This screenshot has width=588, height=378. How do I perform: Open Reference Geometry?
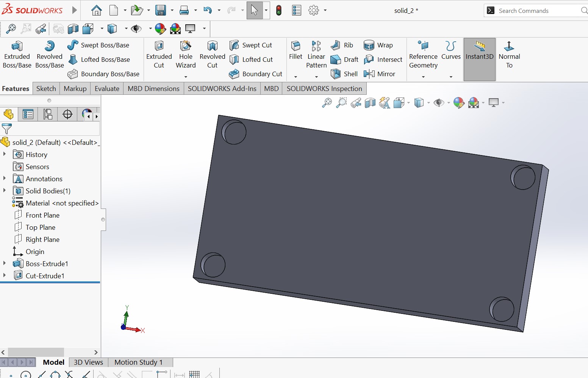(x=423, y=55)
